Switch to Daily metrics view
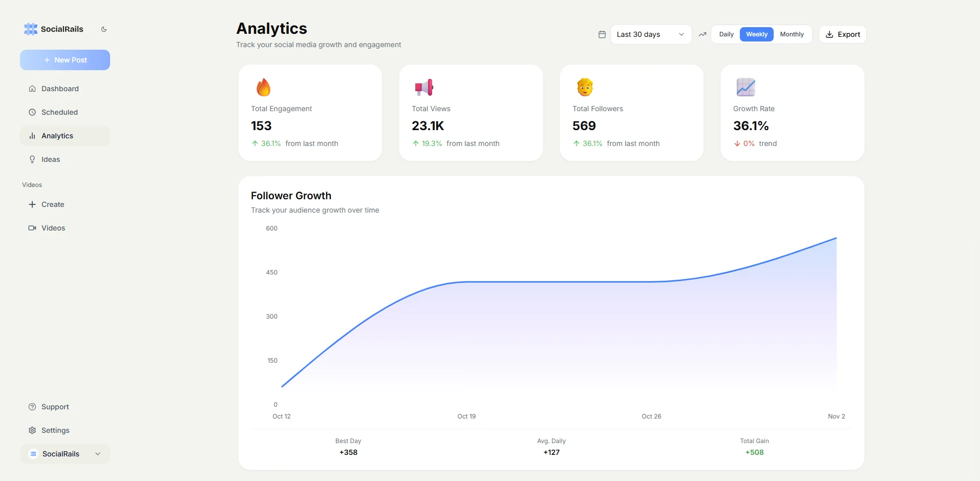The width and height of the screenshot is (980, 481). (726, 34)
